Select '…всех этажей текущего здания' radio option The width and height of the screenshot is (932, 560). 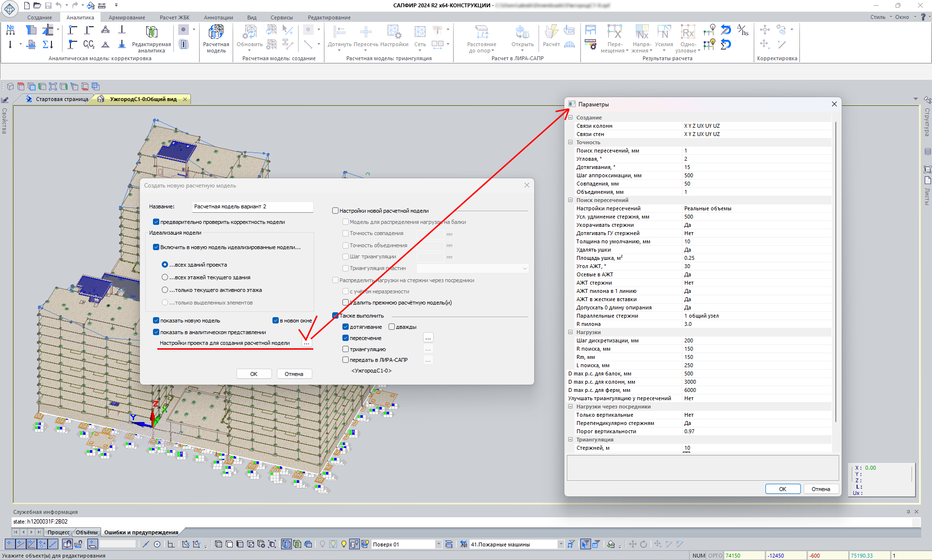coord(165,277)
